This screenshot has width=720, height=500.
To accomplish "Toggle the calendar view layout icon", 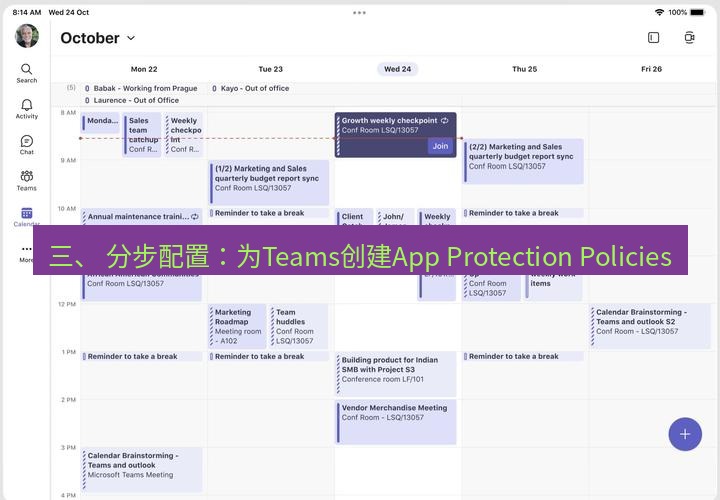I will coord(653,38).
